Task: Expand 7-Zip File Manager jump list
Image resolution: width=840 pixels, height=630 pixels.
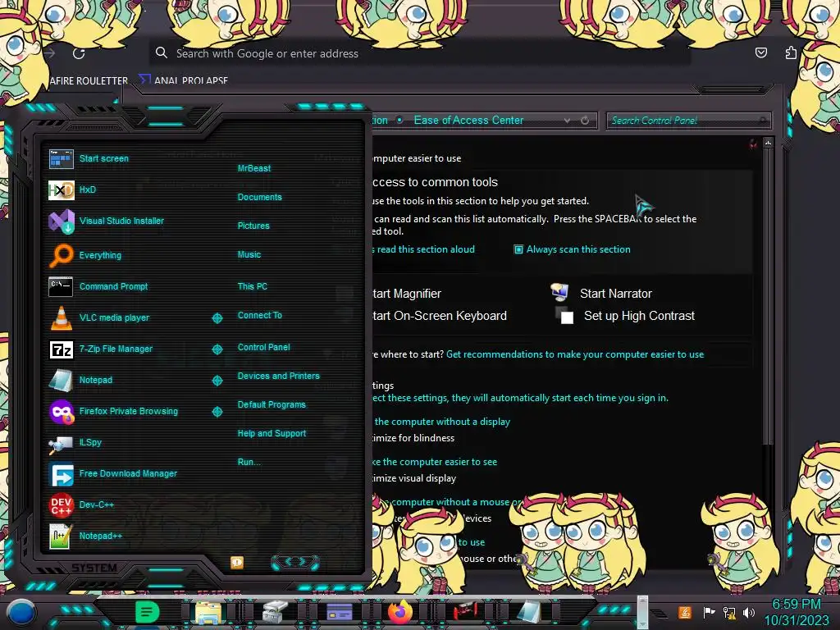Action: (x=217, y=349)
